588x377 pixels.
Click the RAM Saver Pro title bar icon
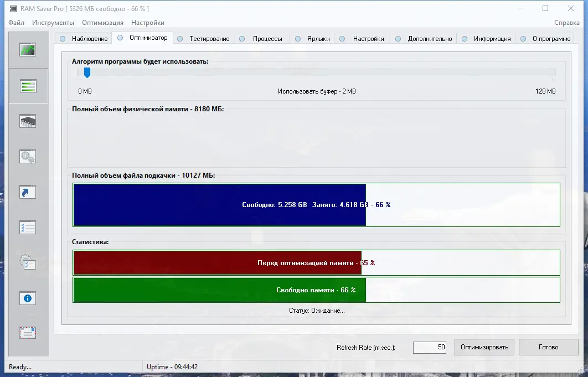tap(13, 8)
